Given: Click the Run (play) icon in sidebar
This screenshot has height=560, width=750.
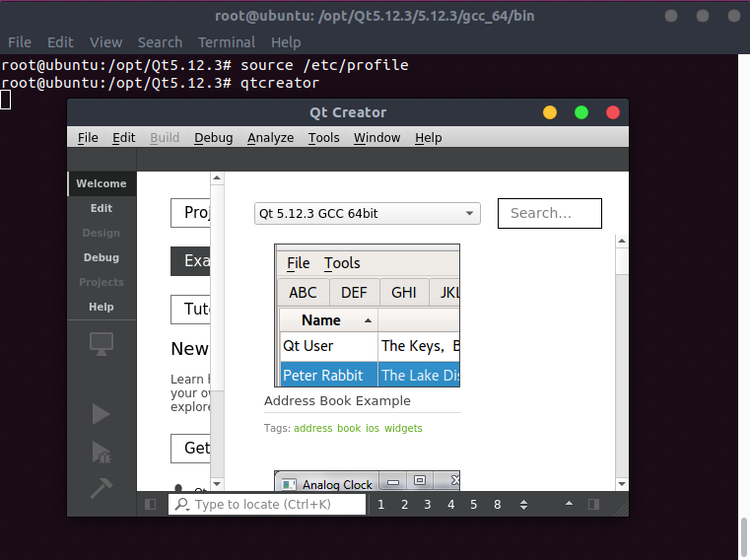Looking at the screenshot, I should click(x=101, y=414).
